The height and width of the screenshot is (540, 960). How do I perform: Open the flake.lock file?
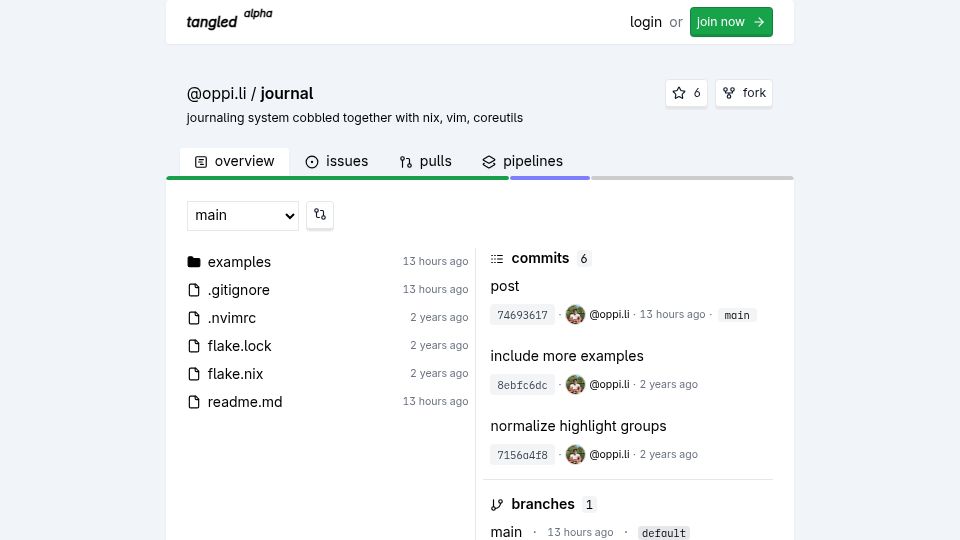[x=239, y=346]
